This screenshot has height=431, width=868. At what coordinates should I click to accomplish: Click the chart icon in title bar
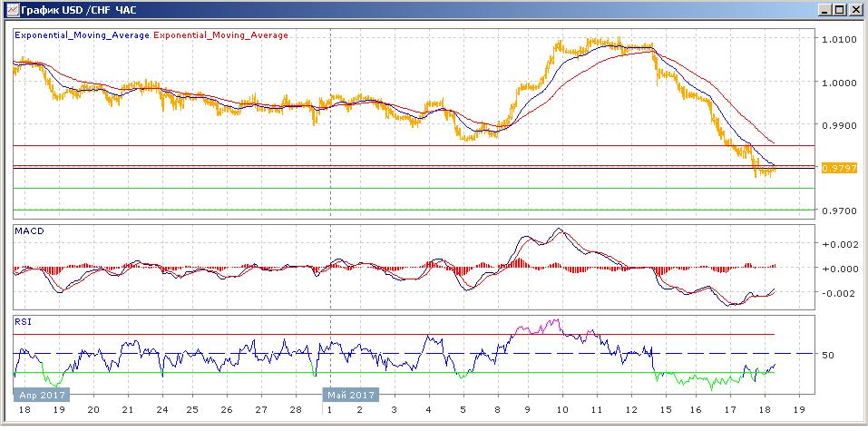tap(13, 9)
